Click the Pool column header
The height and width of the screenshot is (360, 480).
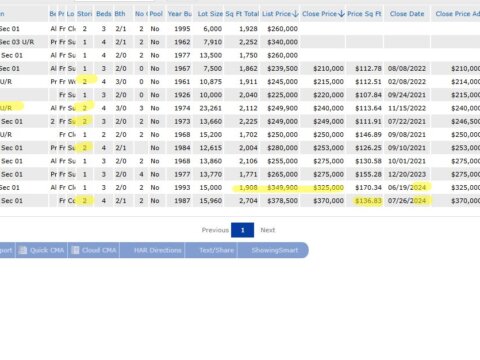coord(156,14)
